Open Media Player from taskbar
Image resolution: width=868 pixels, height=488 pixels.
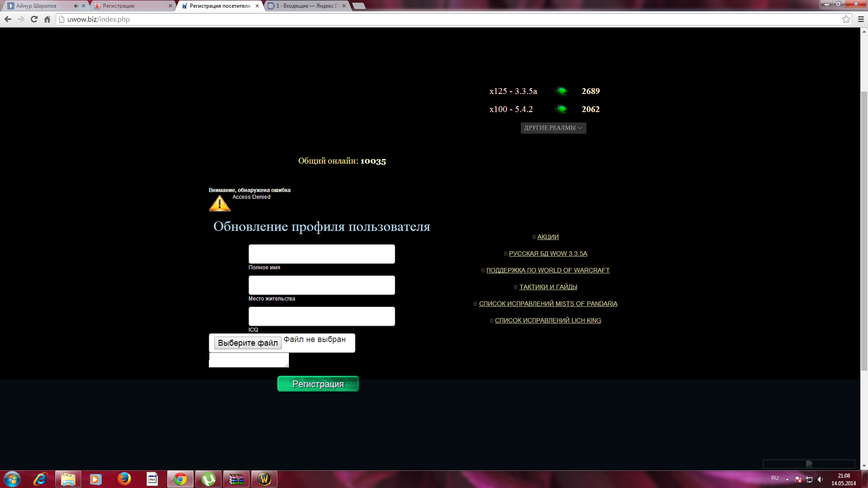click(96, 479)
